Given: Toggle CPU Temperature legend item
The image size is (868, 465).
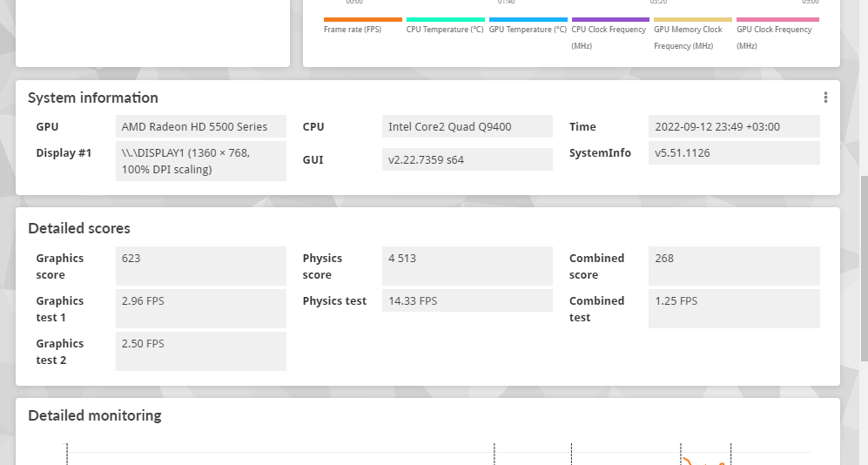Looking at the screenshot, I should point(445,25).
